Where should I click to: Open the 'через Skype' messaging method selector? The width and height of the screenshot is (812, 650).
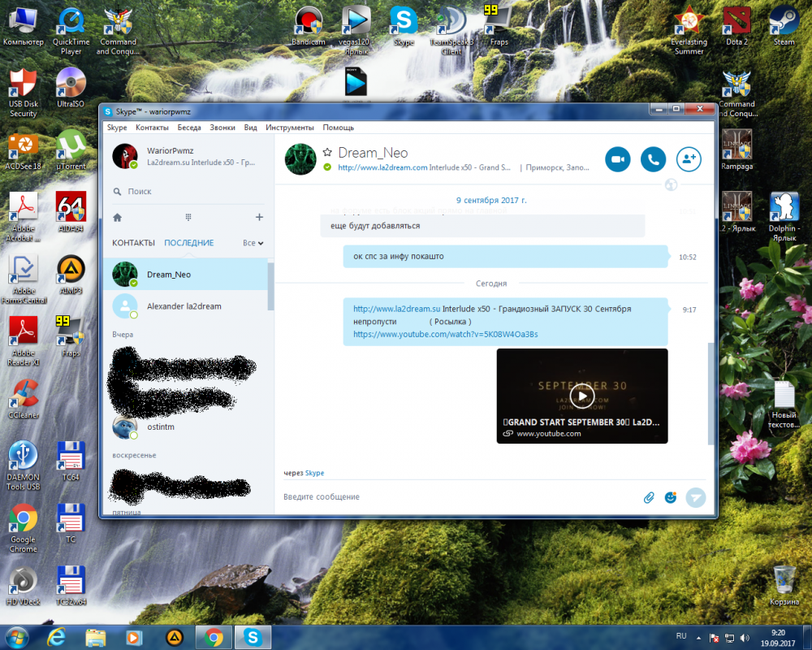pyautogui.click(x=314, y=473)
